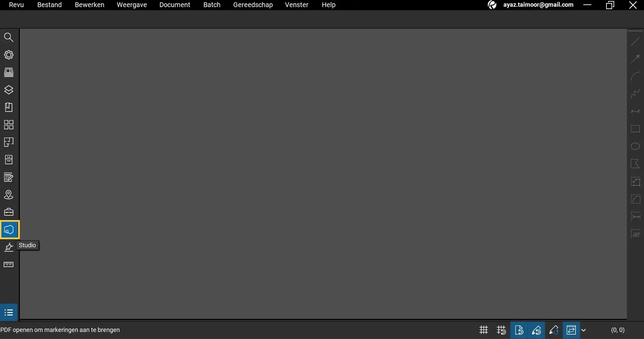
Task: Open the Forms panel icon
Action: 9,177
